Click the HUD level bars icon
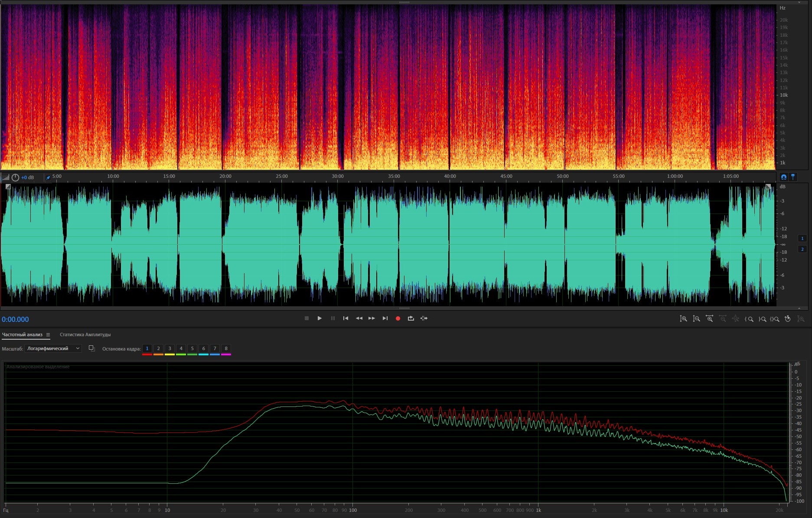The image size is (812, 518). (x=6, y=177)
